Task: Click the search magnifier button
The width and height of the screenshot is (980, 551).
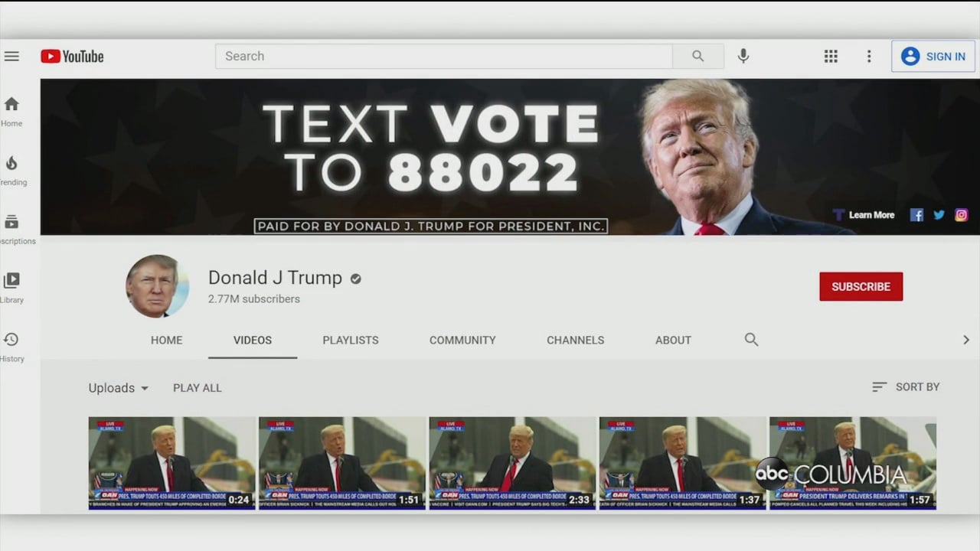Action: (697, 56)
